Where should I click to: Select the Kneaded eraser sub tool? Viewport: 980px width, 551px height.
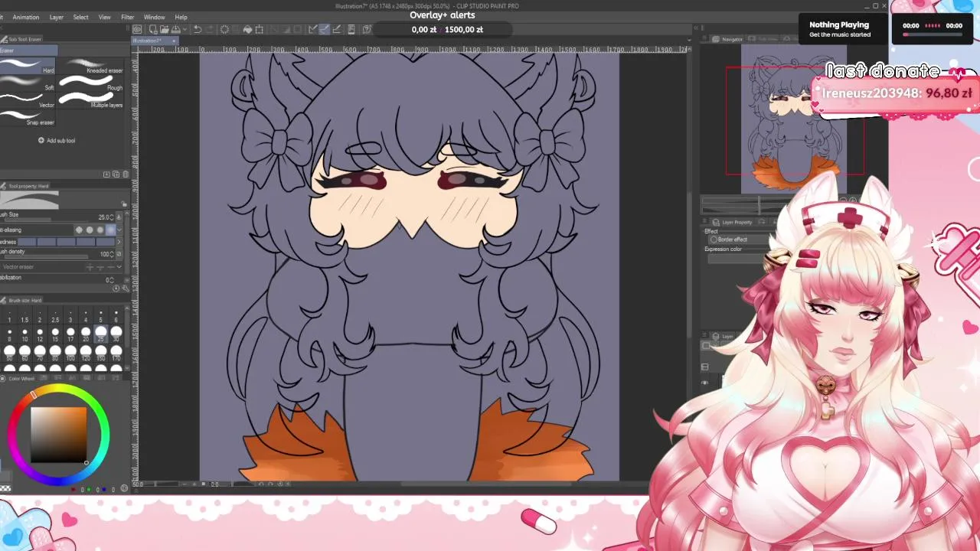point(91,67)
